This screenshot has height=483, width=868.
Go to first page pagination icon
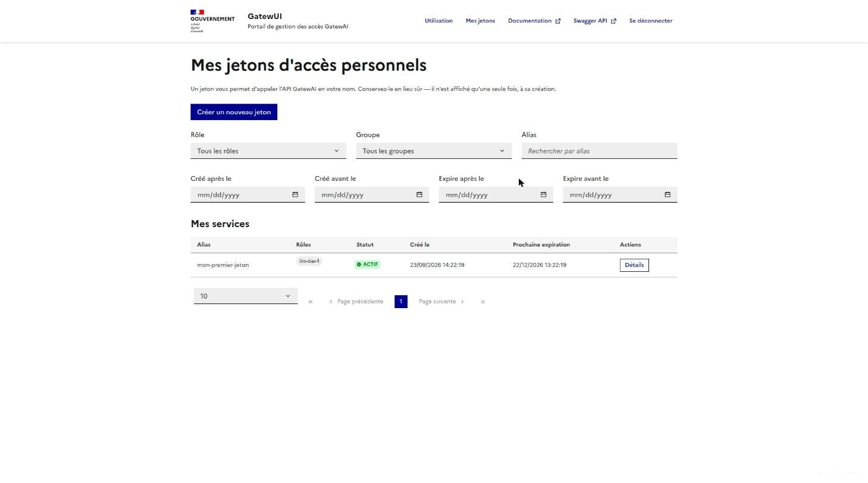point(311,302)
